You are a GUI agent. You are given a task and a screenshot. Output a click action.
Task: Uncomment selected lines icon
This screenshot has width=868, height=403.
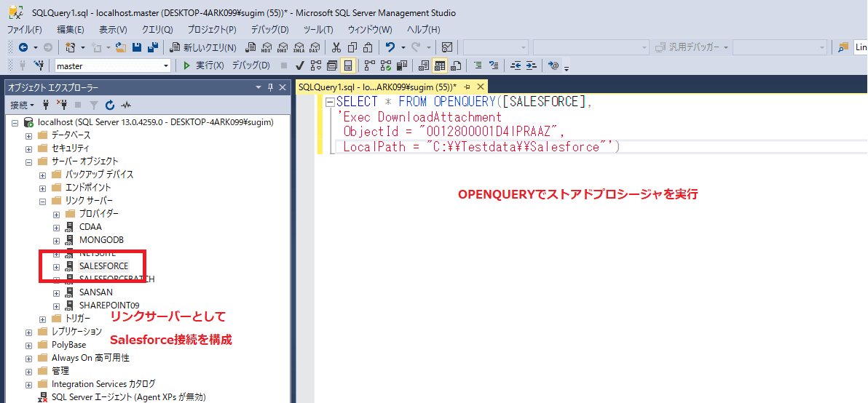point(494,65)
